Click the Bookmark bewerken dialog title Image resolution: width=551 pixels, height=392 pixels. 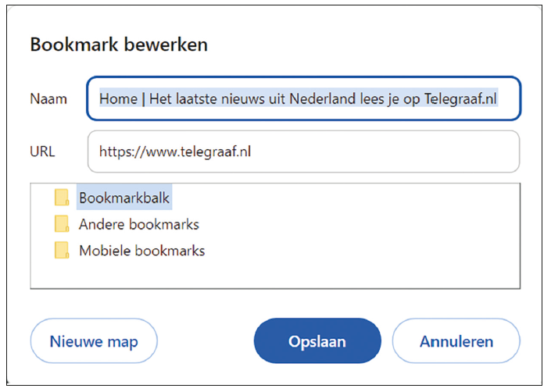[119, 45]
